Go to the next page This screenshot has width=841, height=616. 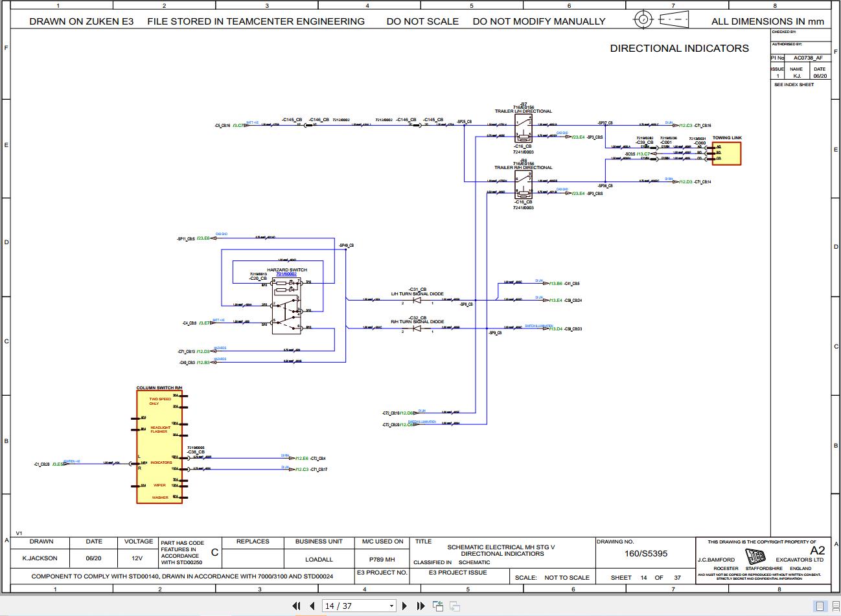[405, 606]
